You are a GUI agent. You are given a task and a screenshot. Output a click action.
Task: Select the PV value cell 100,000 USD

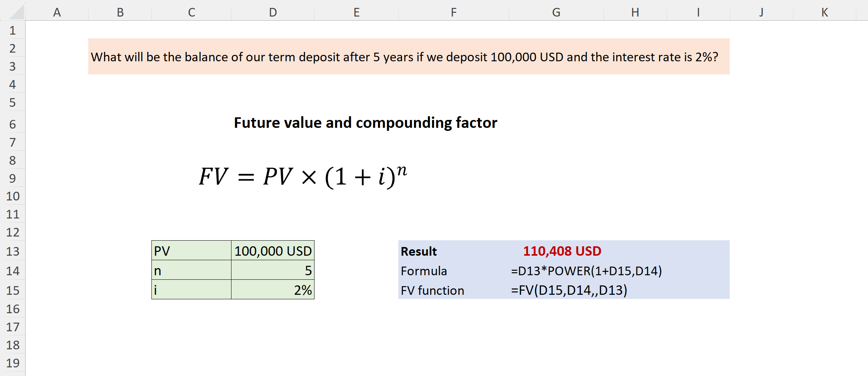pyautogui.click(x=273, y=251)
